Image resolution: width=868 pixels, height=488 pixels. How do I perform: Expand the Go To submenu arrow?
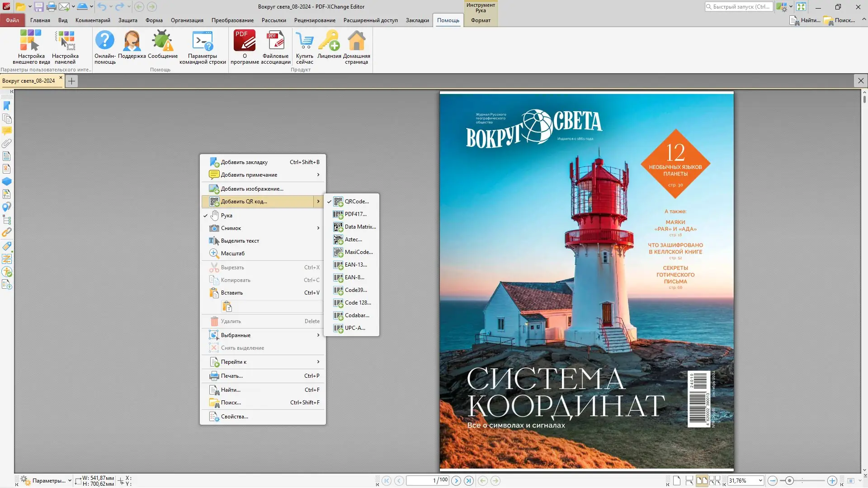coord(318,362)
